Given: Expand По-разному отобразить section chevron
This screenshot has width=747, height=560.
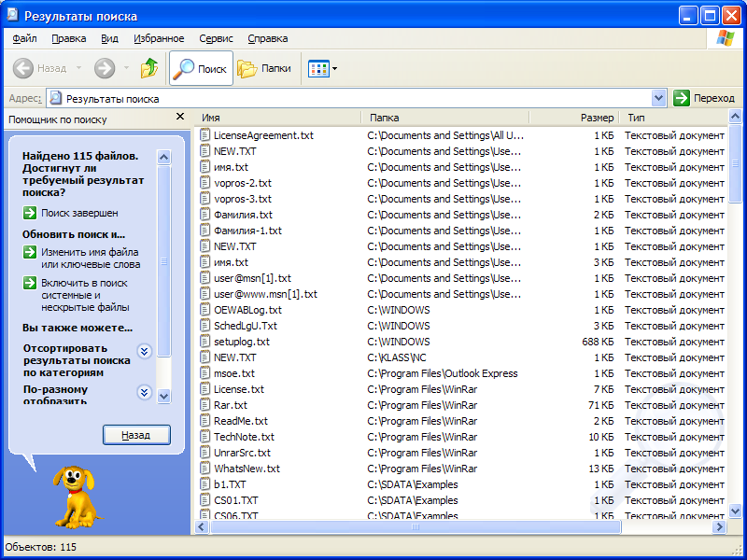Looking at the screenshot, I should [145, 392].
